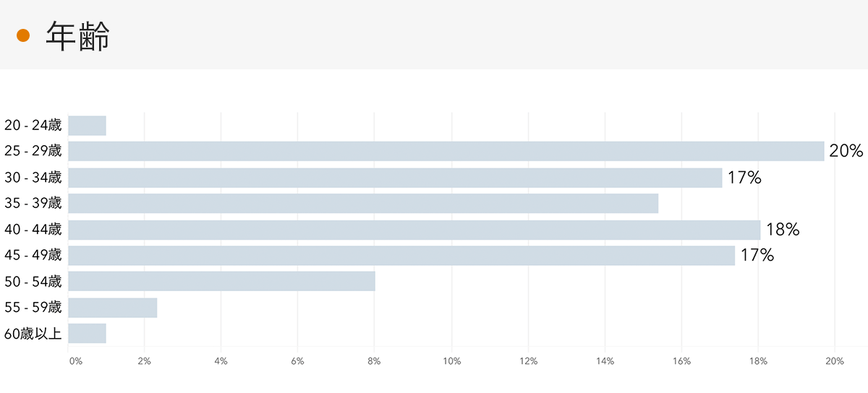
Task: Click the 40 - 44歳 axis label
Action: 33,230
